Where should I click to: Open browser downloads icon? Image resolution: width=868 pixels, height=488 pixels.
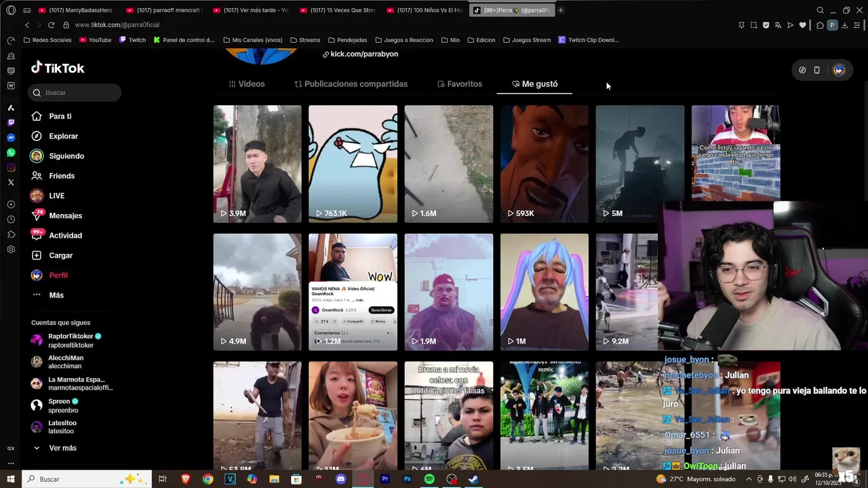[844, 25]
